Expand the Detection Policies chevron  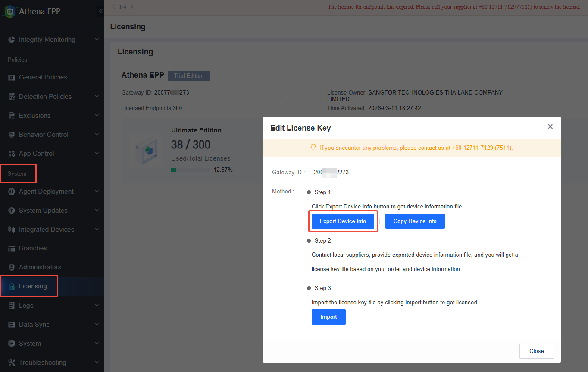click(x=97, y=96)
